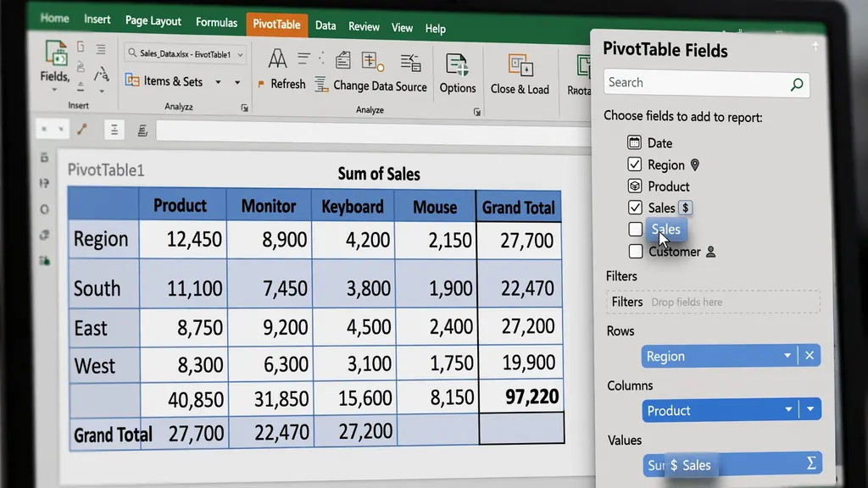Click the align icon left of formula bar

[114, 130]
